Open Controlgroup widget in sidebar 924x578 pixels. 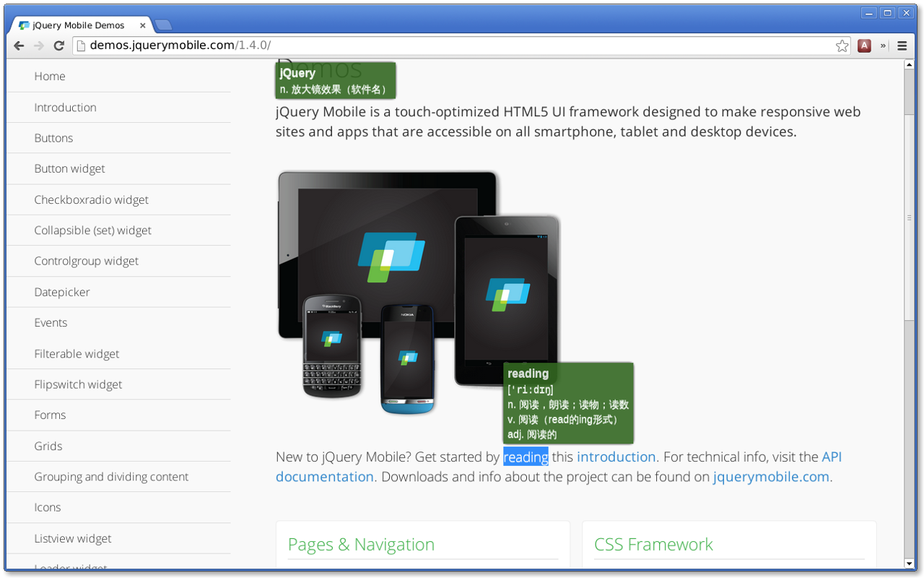118,262
